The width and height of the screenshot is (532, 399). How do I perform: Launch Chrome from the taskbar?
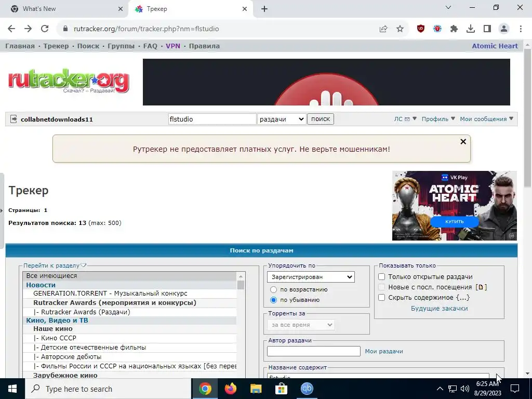pos(205,389)
